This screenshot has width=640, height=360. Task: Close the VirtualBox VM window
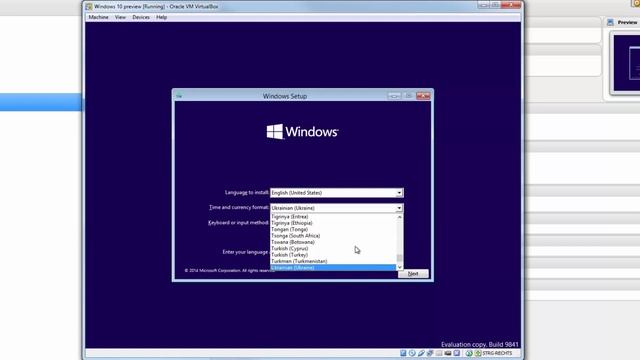pos(511,5)
